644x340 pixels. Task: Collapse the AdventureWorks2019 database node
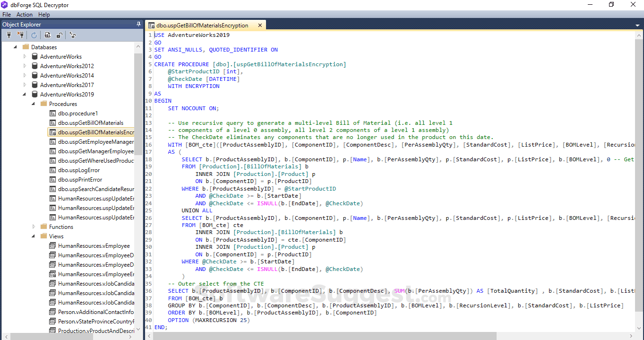[25, 94]
